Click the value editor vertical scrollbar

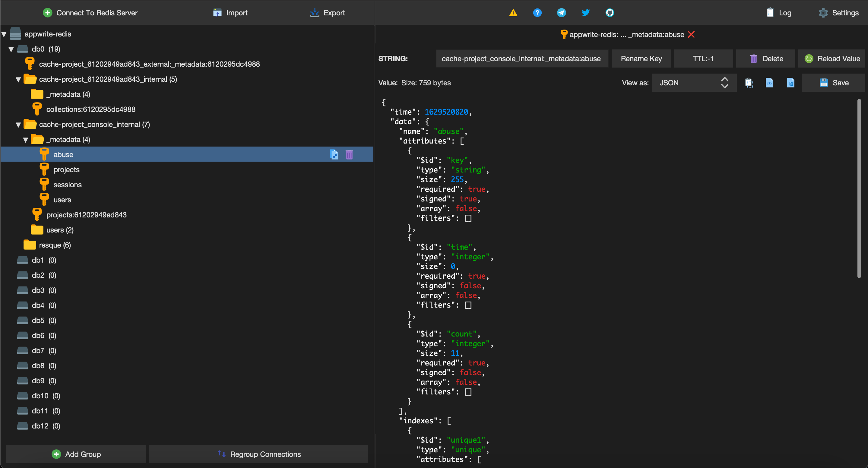(x=859, y=189)
